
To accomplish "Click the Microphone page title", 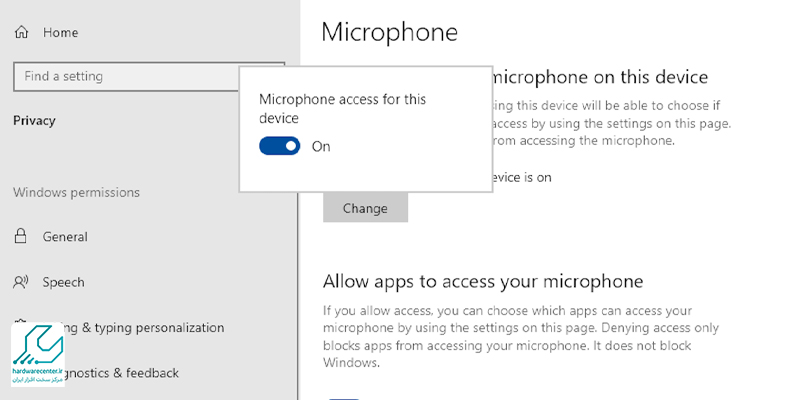I will tap(389, 31).
